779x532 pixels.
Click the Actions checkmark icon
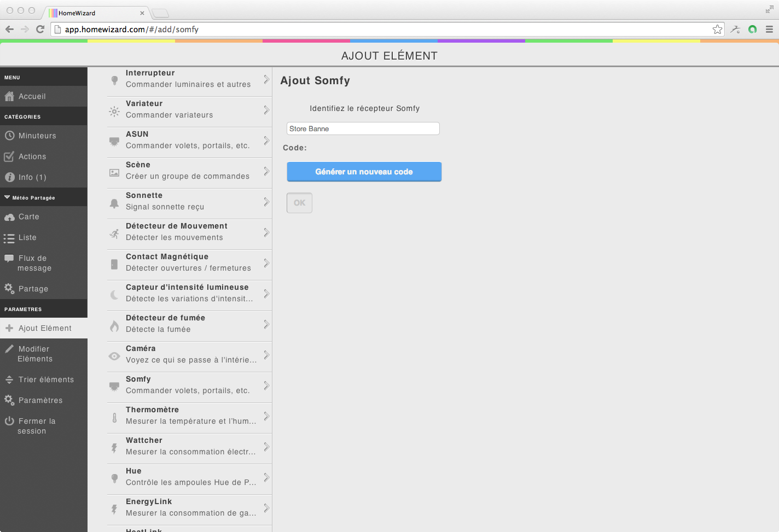pos(9,156)
